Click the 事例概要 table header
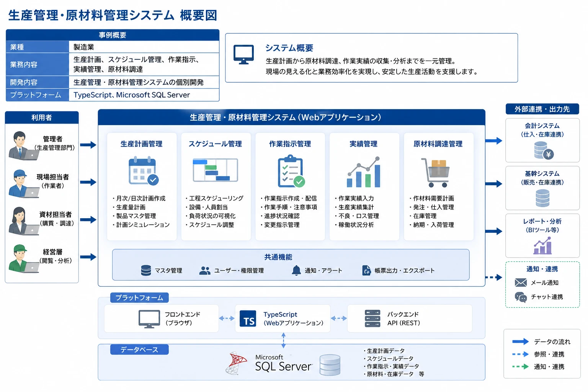The width and height of the screenshot is (588, 392). pyautogui.click(x=113, y=35)
